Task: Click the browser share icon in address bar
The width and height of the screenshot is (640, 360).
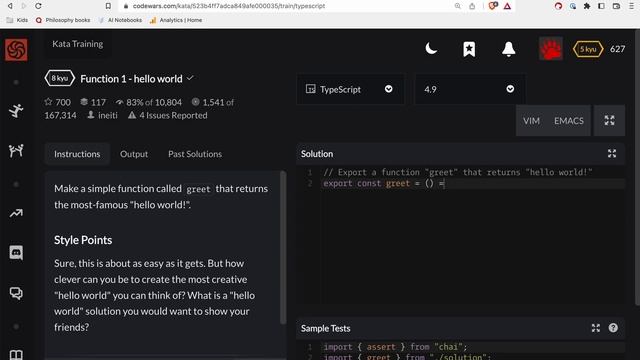Action: (472, 6)
